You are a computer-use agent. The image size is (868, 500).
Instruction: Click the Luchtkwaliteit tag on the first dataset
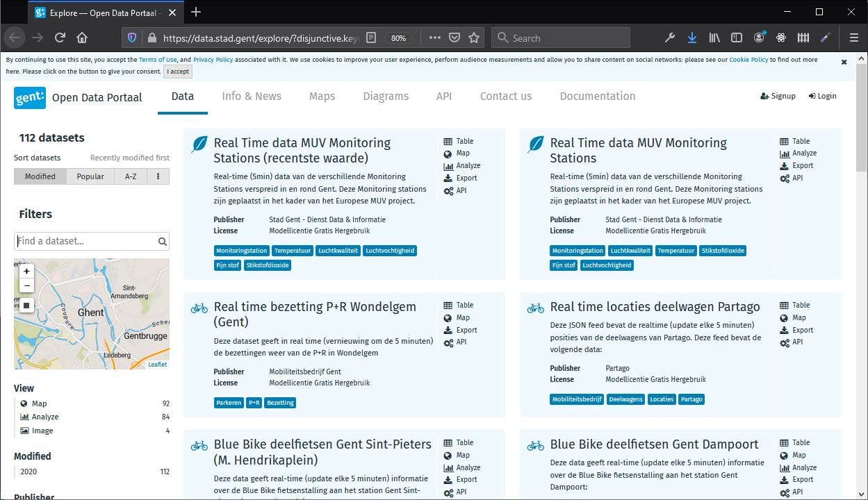pos(338,251)
